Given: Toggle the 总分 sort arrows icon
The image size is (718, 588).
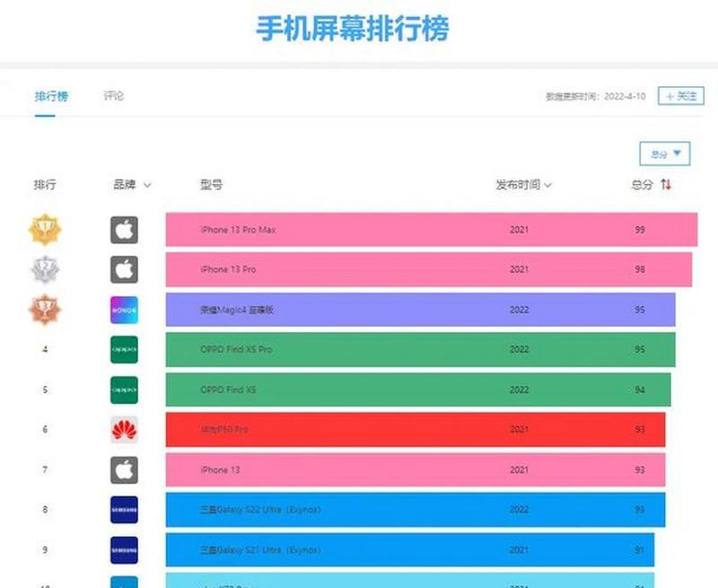Looking at the screenshot, I should 666,185.
